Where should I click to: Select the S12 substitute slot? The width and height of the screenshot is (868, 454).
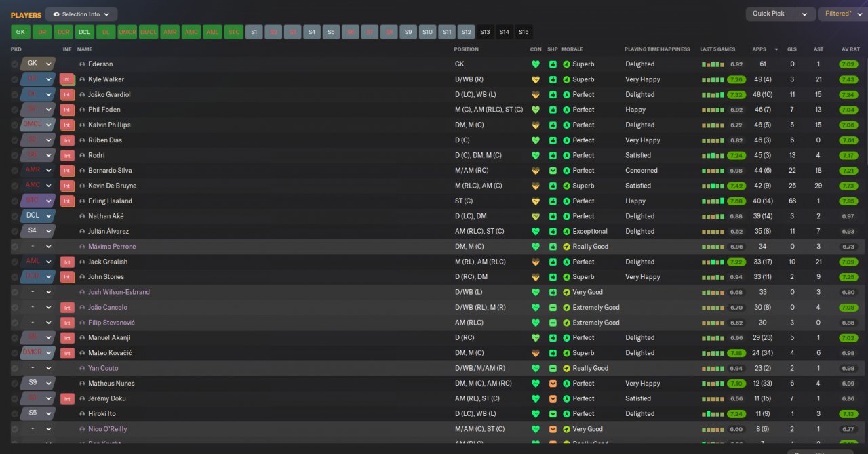click(x=466, y=32)
